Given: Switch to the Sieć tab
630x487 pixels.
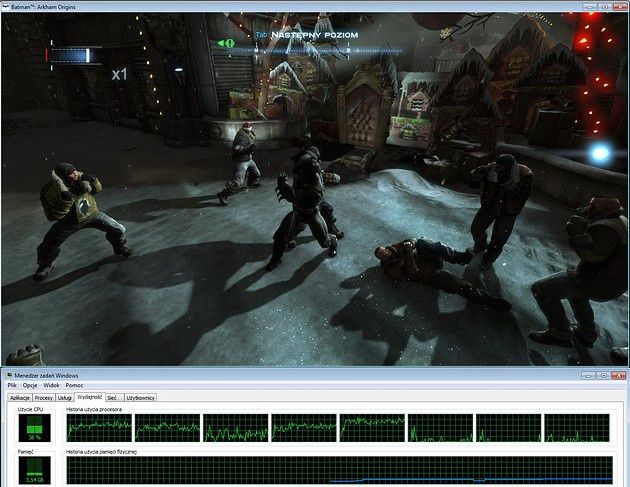Looking at the screenshot, I should 115,398.
